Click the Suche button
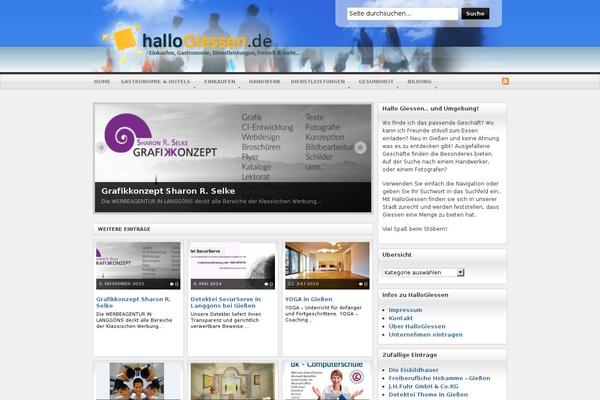Viewport: 600px width, 400px height. point(475,14)
